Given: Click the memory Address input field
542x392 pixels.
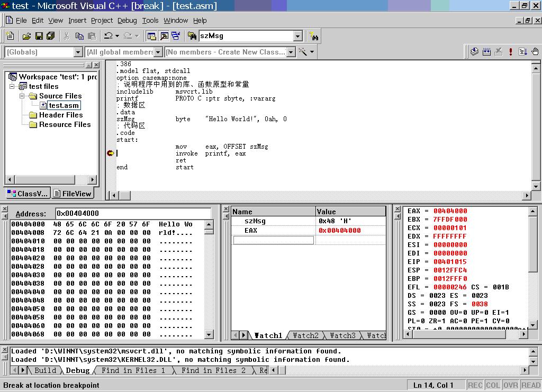Looking at the screenshot, I should pos(133,213).
